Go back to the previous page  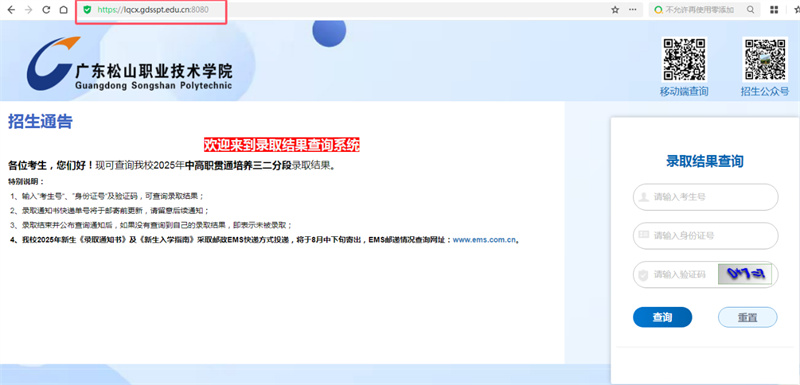(11, 10)
